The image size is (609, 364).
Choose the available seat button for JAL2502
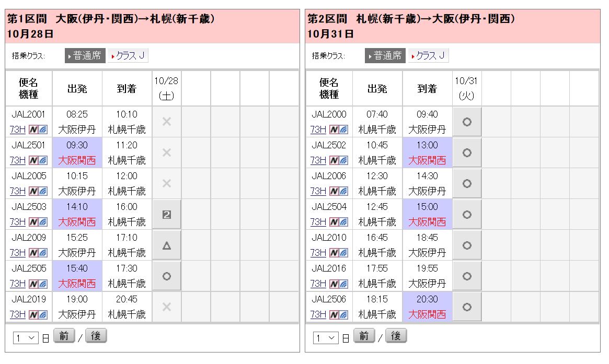tap(467, 152)
